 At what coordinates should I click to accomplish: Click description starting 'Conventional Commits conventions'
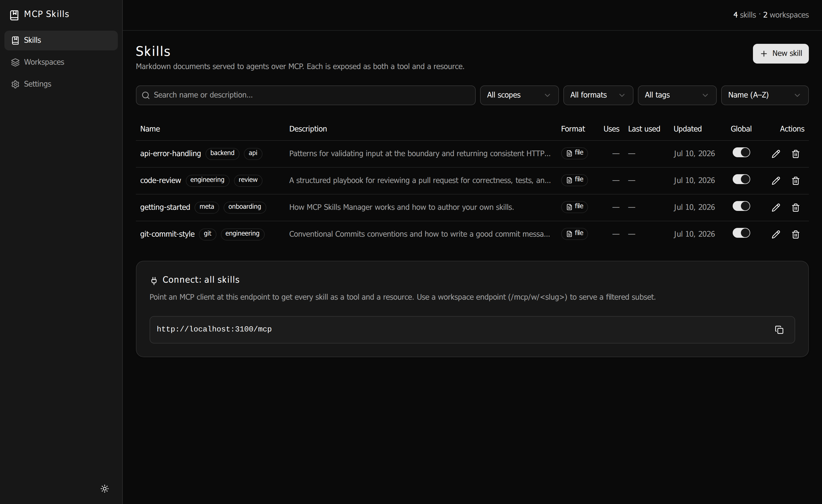click(x=419, y=234)
